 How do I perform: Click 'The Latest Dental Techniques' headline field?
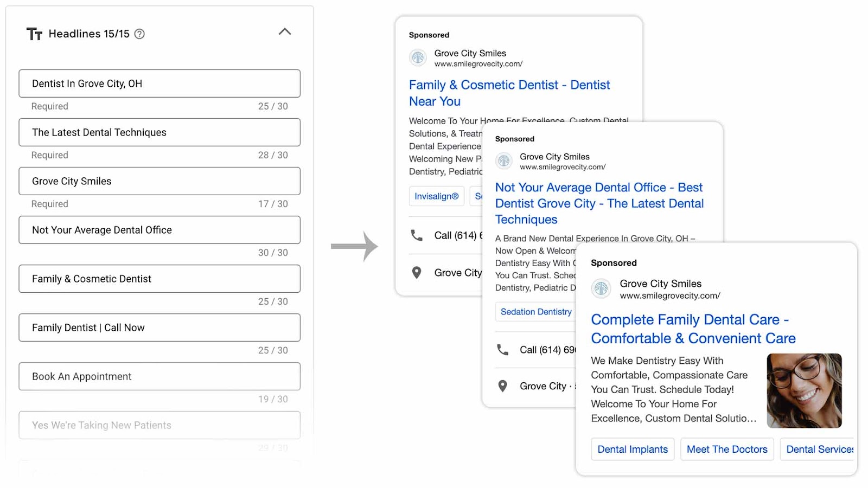159,132
